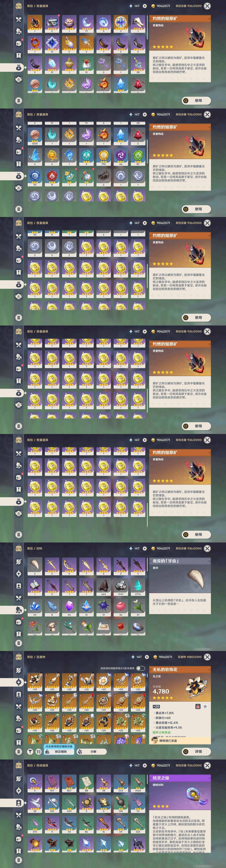Click the 分解 salvage button
This screenshot has width=226, height=868.
tap(92, 751)
